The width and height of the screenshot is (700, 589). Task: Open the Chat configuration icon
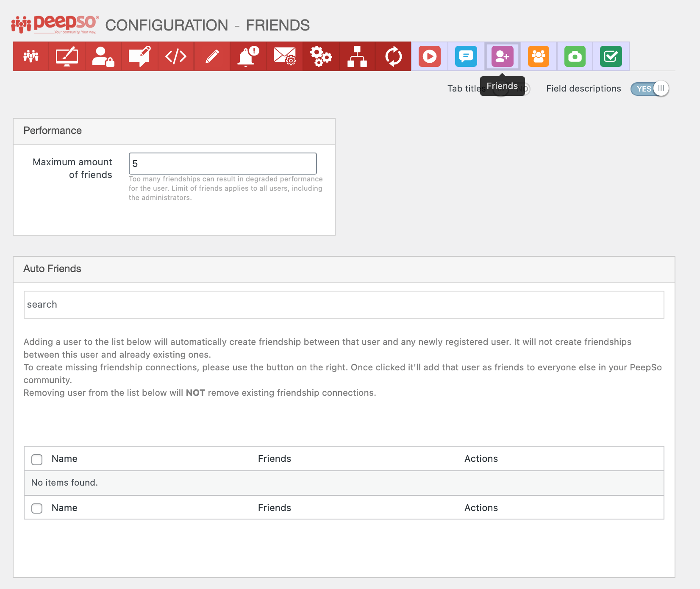(466, 56)
